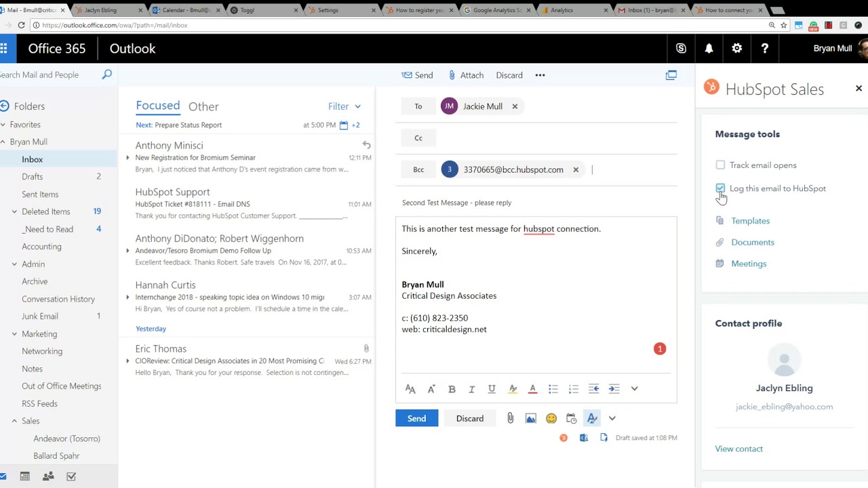Screen dimensions: 868x488
Task: Open the Filter dropdown
Action: point(344,106)
